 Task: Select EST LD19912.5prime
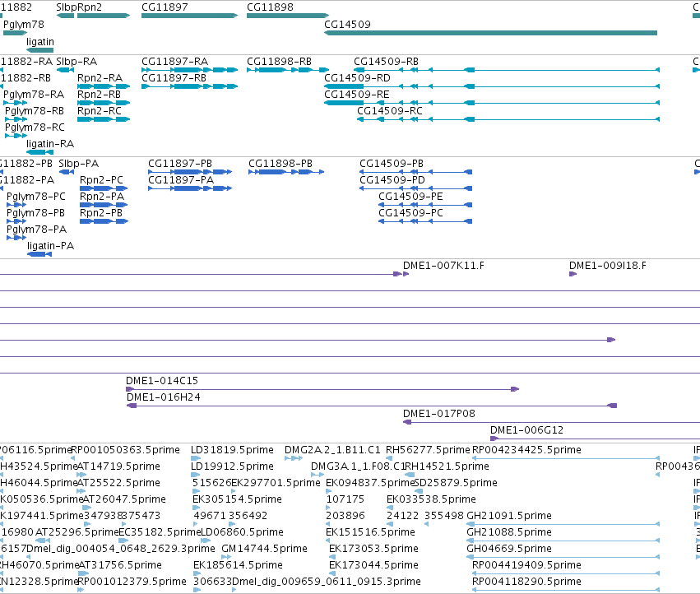click(232, 466)
